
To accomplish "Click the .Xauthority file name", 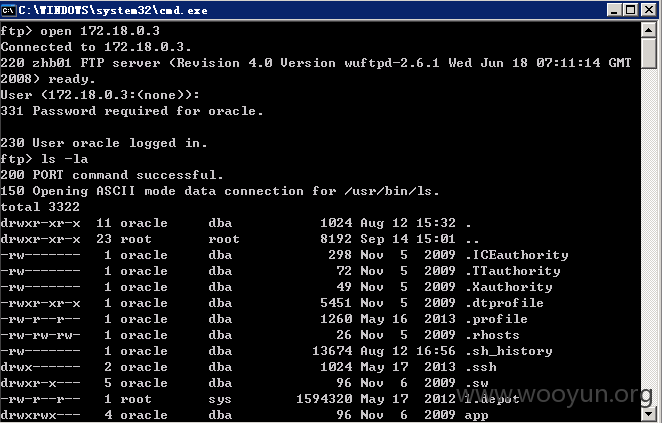I will click(x=509, y=287).
